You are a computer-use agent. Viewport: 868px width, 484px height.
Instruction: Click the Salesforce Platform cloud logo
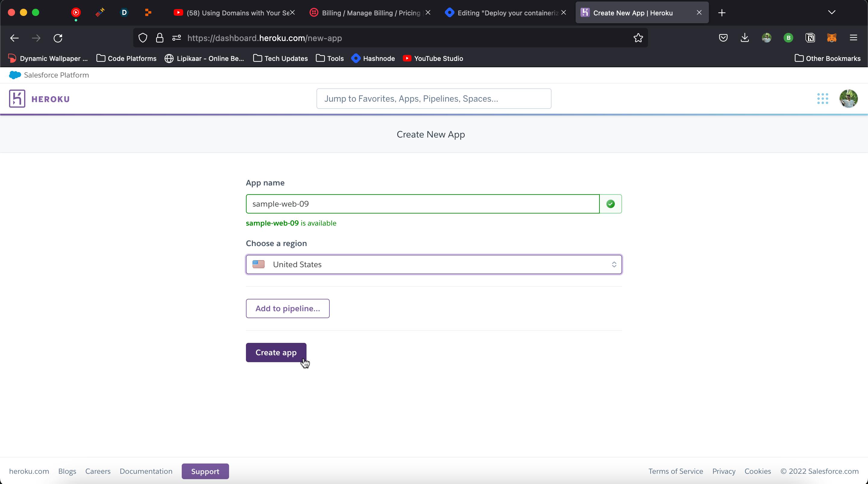(x=15, y=75)
